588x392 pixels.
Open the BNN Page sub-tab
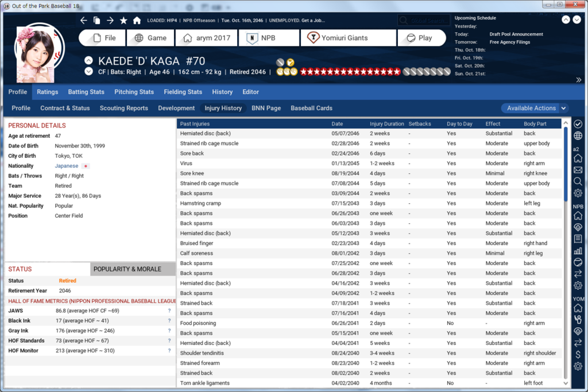[266, 108]
